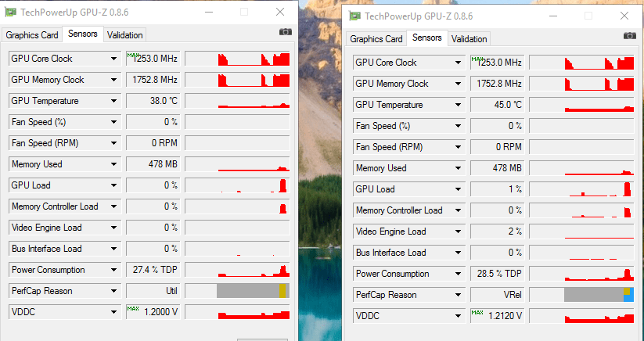This screenshot has height=341, width=644.
Task: Click 45.0 °C temperature value in right window
Action: coord(498,105)
